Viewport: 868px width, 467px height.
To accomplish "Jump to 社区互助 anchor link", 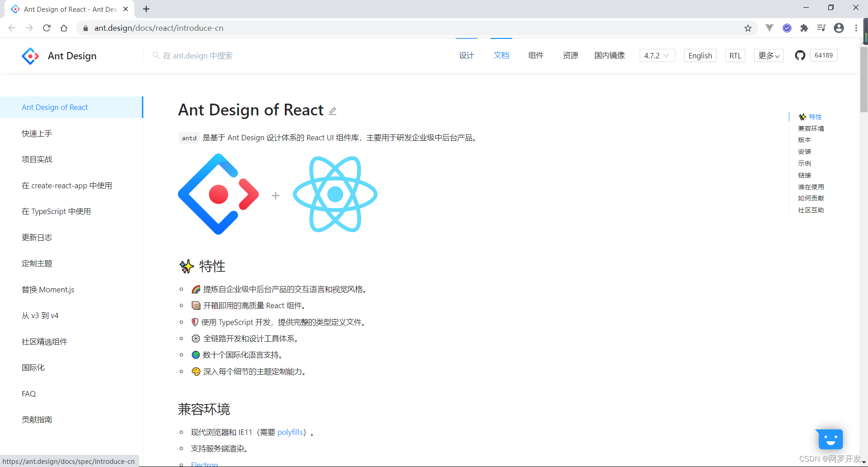I will click(811, 210).
